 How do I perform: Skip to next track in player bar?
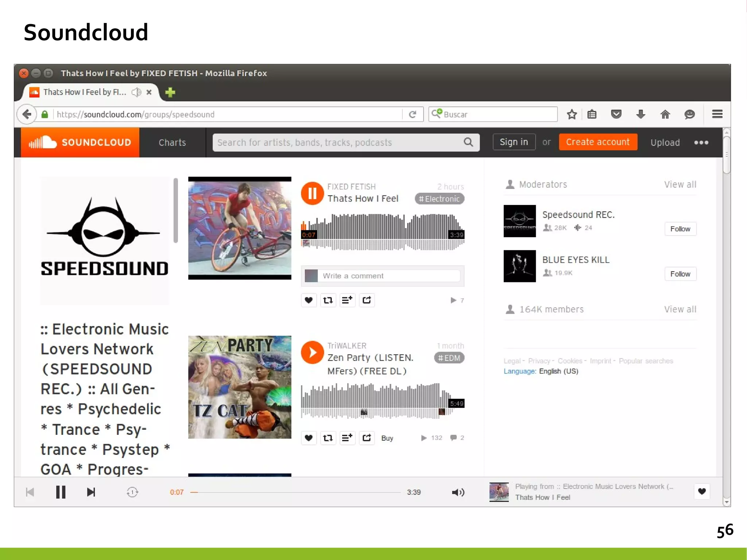pyautogui.click(x=91, y=492)
